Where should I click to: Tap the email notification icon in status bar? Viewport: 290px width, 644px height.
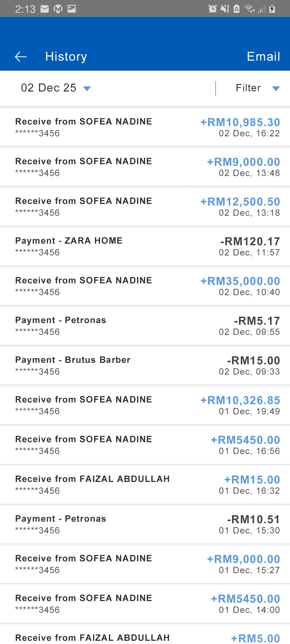click(x=45, y=9)
